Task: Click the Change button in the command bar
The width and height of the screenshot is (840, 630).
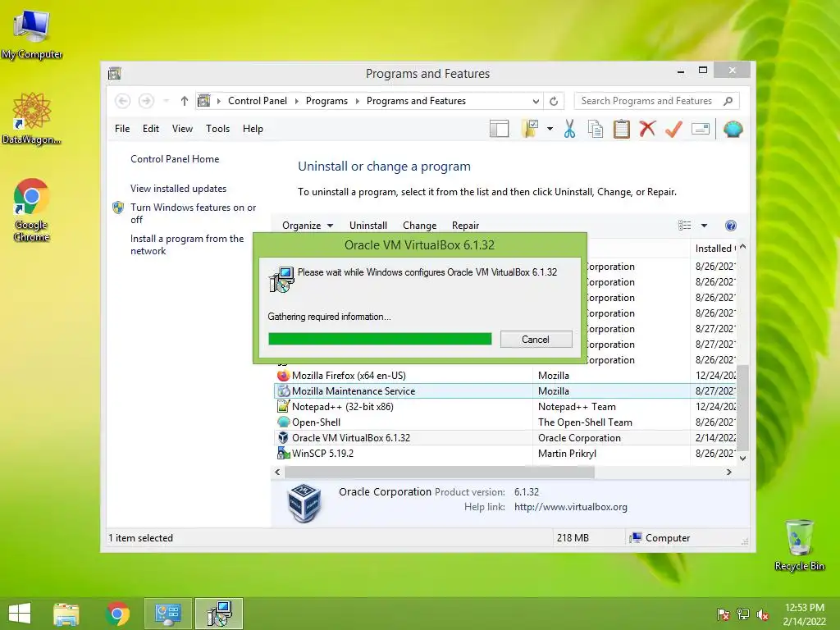Action: (x=419, y=226)
